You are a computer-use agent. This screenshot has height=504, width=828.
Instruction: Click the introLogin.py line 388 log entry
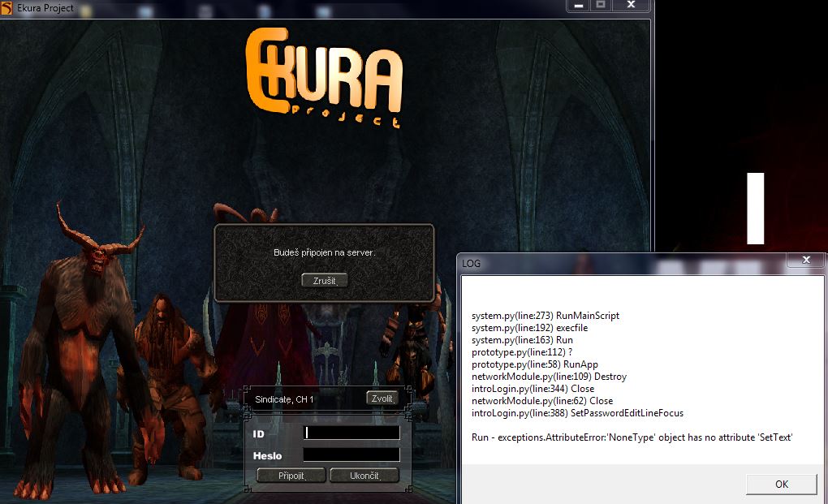[577, 413]
